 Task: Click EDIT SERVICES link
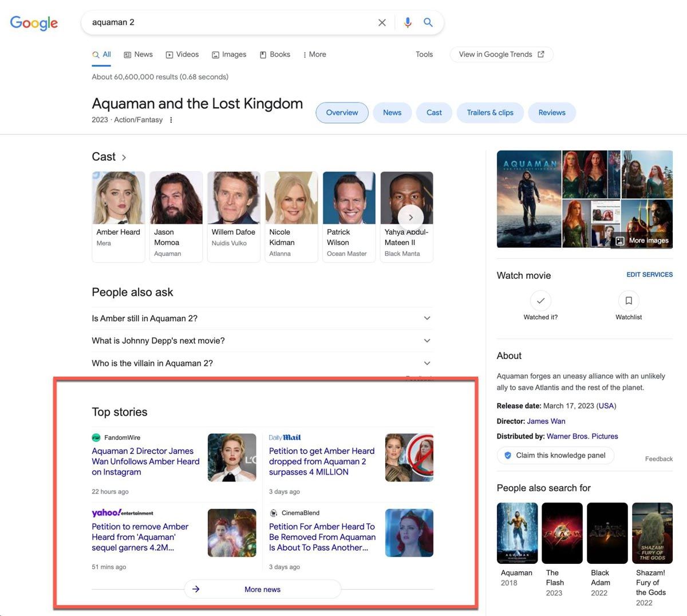pos(649,275)
